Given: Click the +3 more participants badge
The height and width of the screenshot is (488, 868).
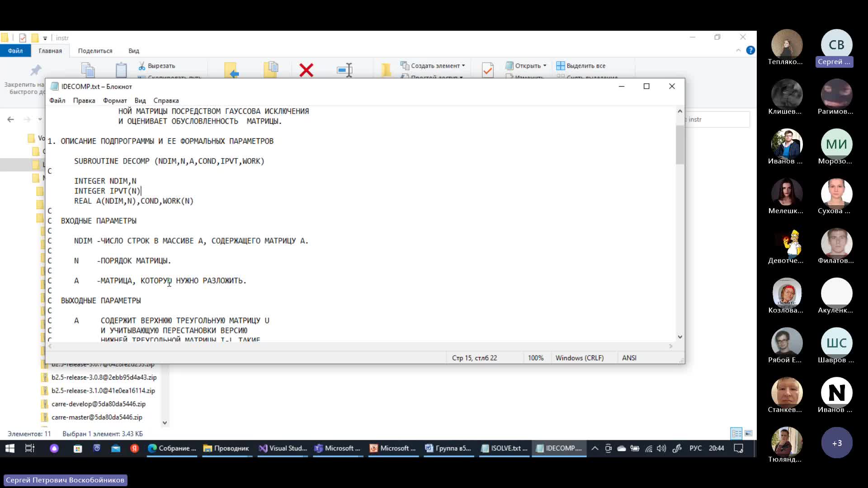Looking at the screenshot, I should click(837, 443).
